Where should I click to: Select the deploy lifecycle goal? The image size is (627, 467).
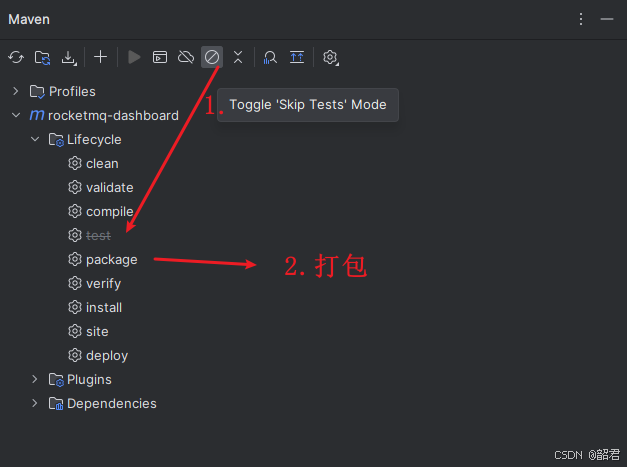[x=107, y=356]
